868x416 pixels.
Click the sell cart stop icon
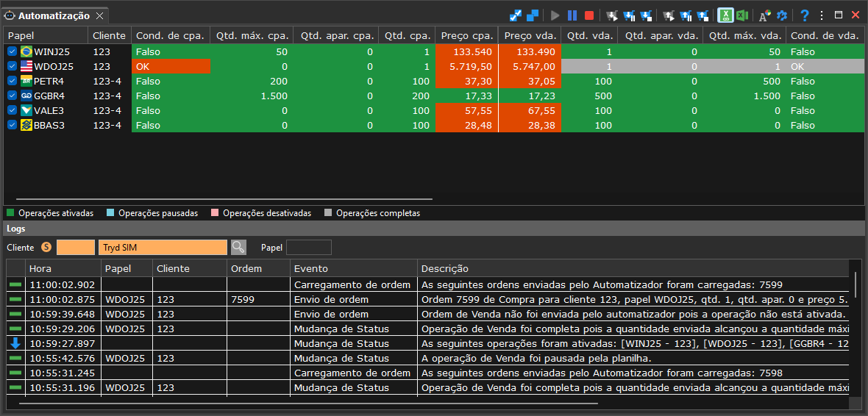tap(702, 15)
